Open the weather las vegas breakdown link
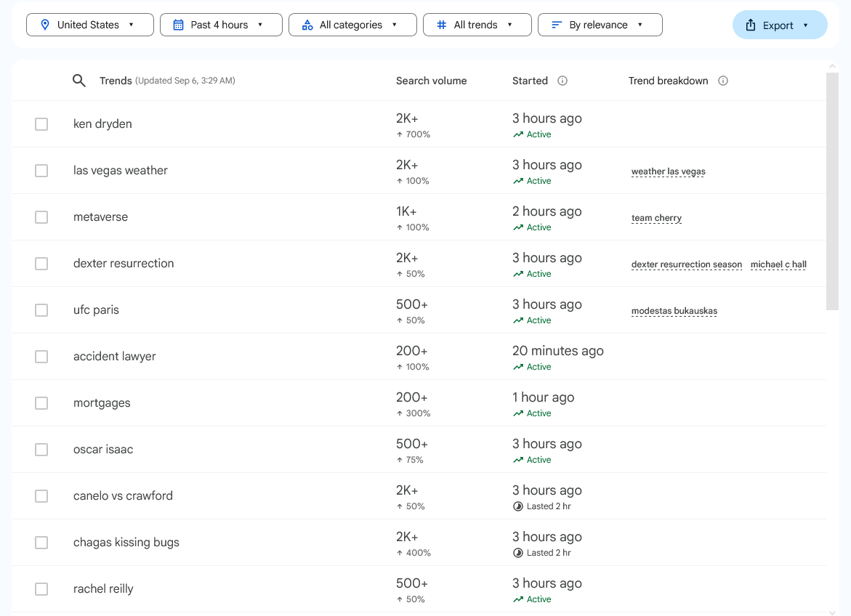 tap(668, 171)
